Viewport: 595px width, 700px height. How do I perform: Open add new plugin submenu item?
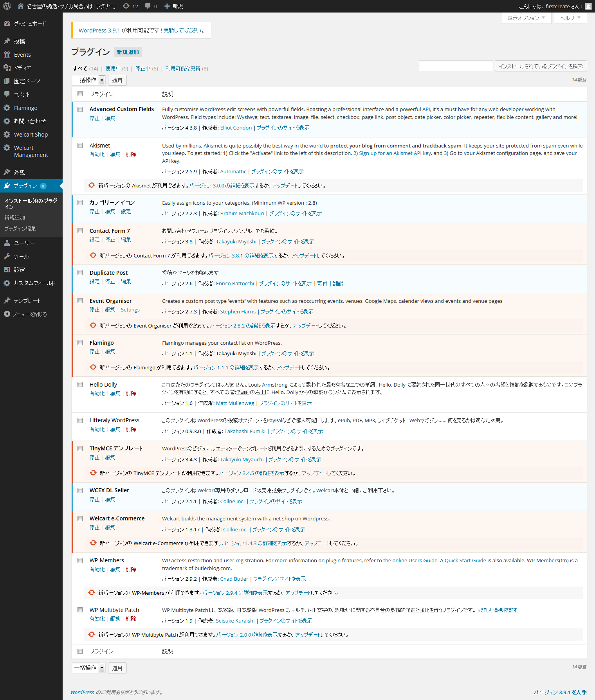pyautogui.click(x=15, y=218)
